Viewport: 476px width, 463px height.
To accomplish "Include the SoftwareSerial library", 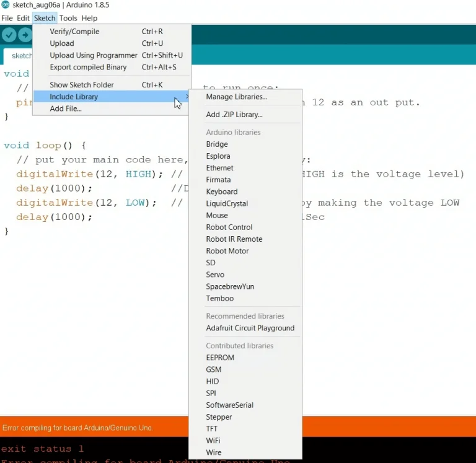I will [x=245, y=405].
